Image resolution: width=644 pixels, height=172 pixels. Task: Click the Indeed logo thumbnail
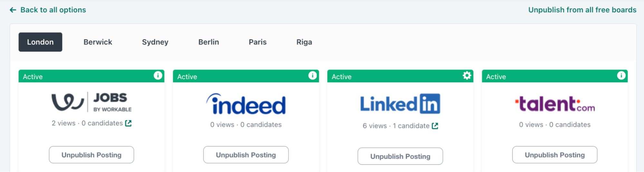pos(246,104)
